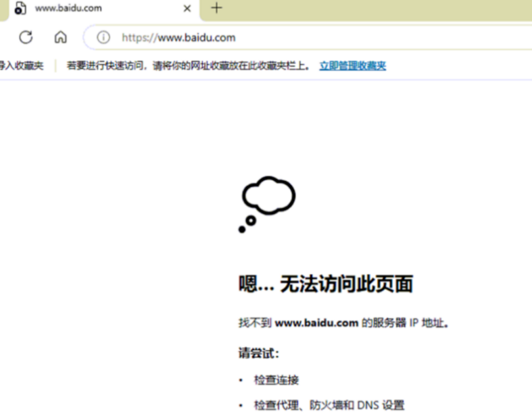Click bold www.baidu.com in the error message

pyautogui.click(x=316, y=323)
